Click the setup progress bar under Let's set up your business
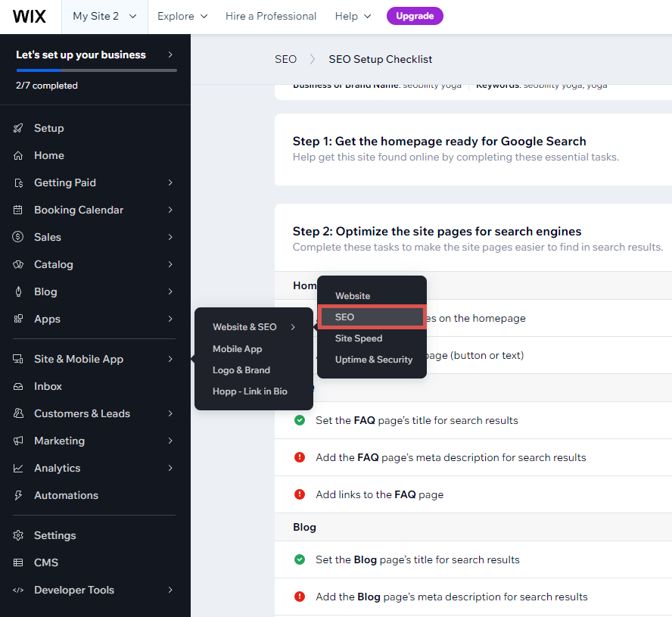672x617 pixels. click(95, 70)
